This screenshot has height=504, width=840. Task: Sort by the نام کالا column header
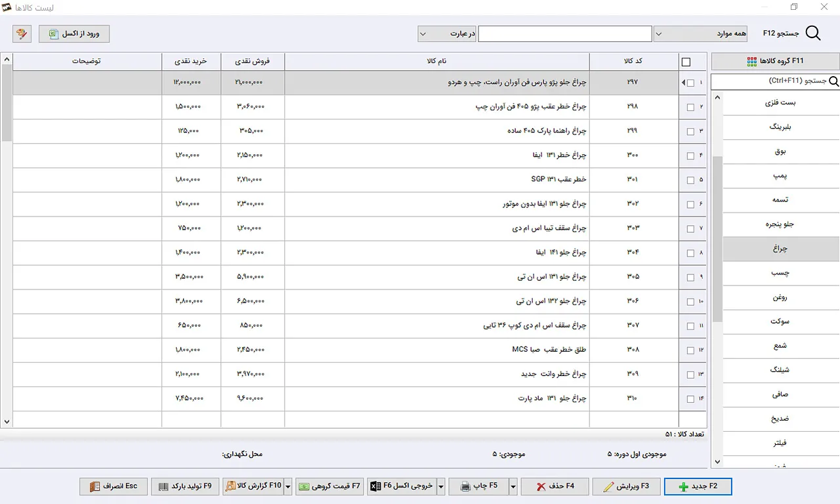[x=437, y=61]
